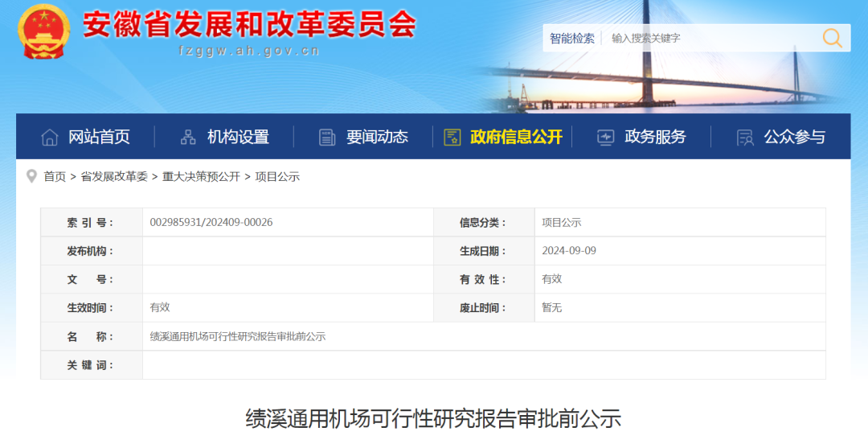Image resolution: width=868 pixels, height=444 pixels.
Task: Focus the search keyword input field
Action: [707, 38]
